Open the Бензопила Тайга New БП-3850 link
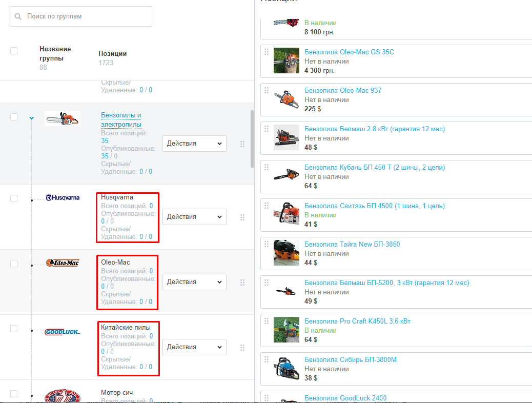The width and height of the screenshot is (532, 403). pyautogui.click(x=352, y=244)
